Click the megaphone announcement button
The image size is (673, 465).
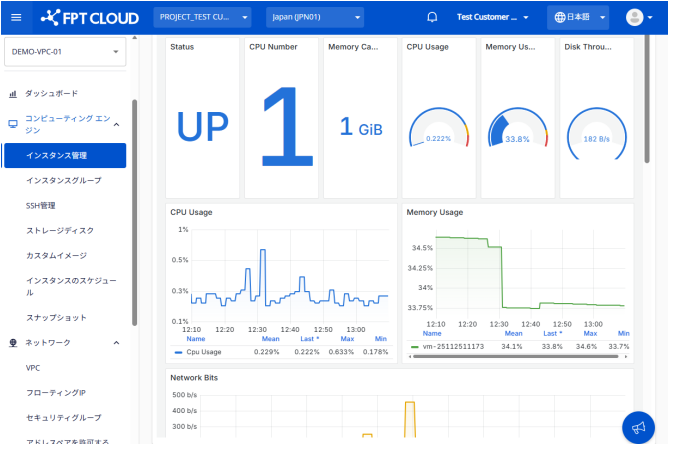coord(638,428)
